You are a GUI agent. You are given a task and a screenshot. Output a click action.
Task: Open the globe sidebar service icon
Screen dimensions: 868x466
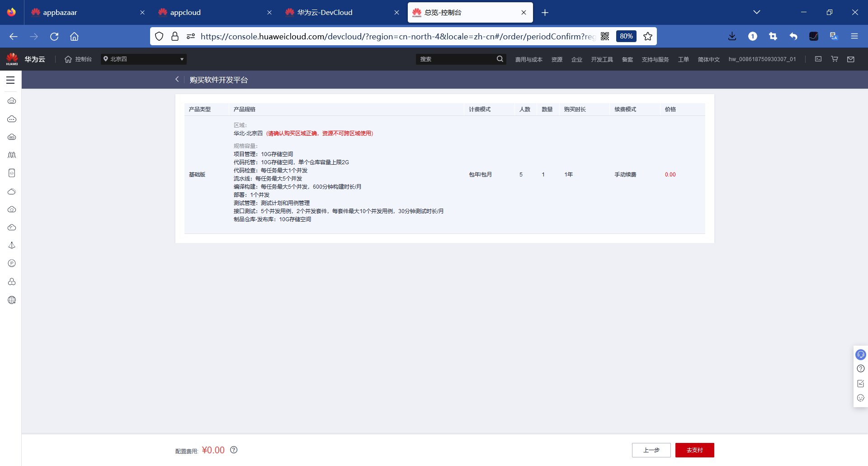[12, 300]
